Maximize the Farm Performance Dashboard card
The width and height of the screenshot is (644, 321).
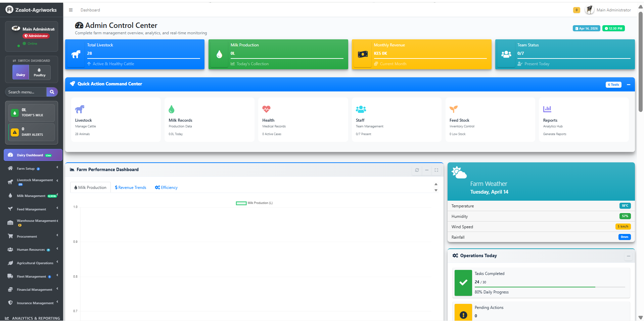(x=436, y=170)
